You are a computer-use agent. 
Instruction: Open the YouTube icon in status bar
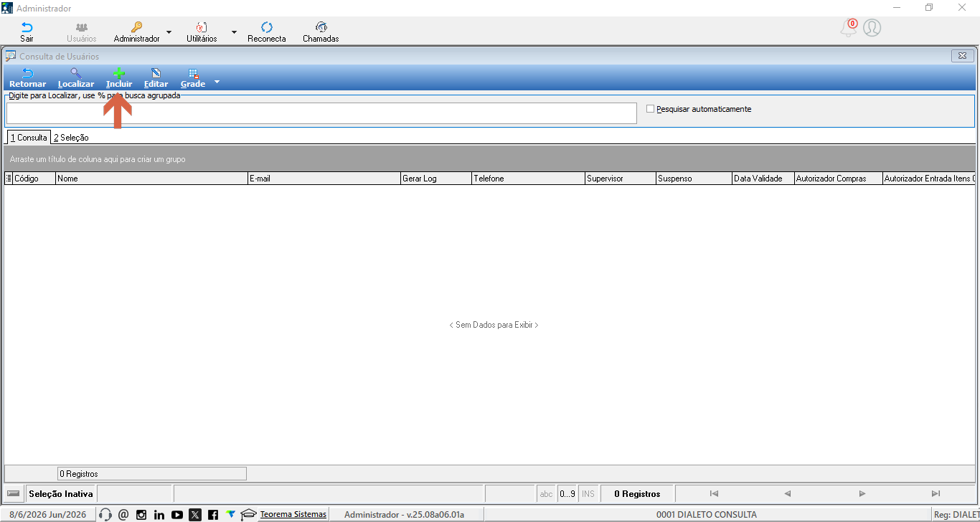tap(177, 514)
